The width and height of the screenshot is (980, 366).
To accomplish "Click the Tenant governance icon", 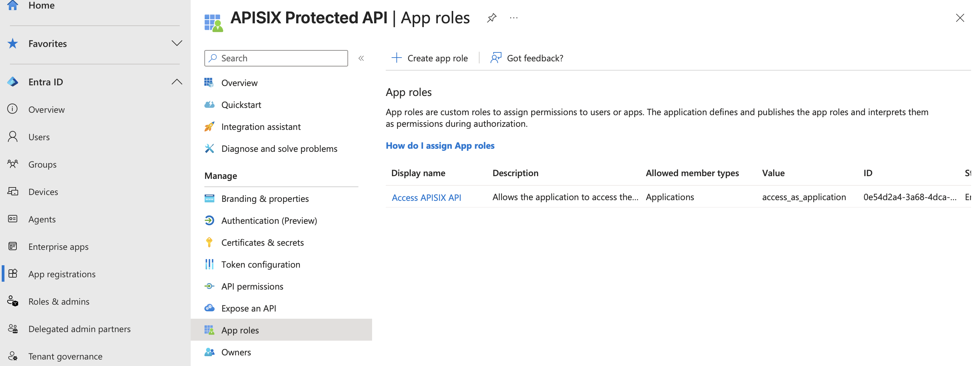I will (13, 356).
